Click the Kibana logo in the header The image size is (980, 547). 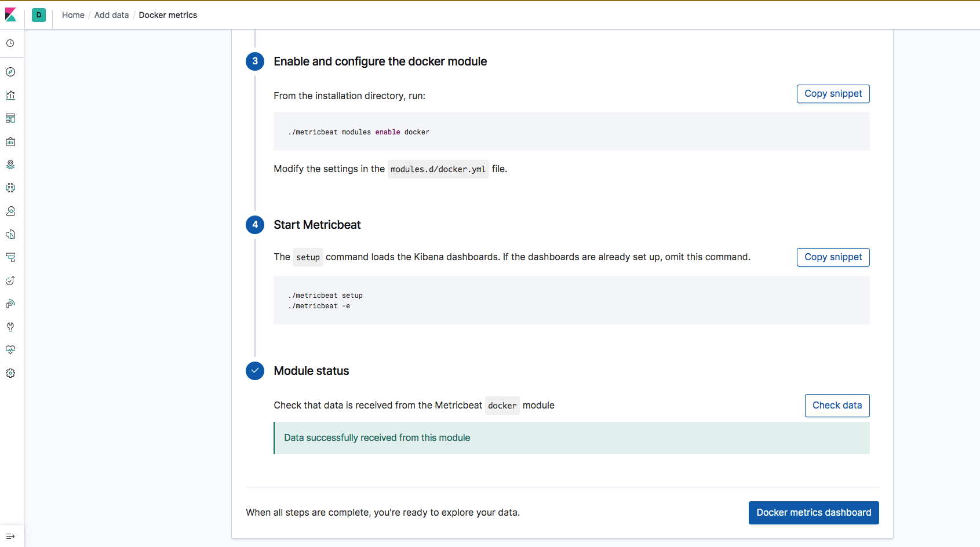[12, 15]
